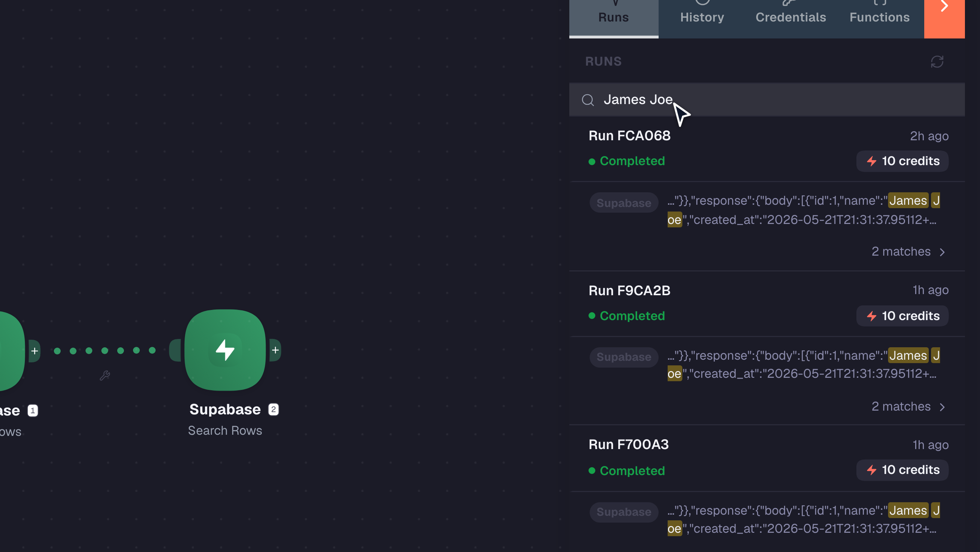Click Supabase tag under Run FCA068
The width and height of the screenshot is (980, 552).
point(624,203)
